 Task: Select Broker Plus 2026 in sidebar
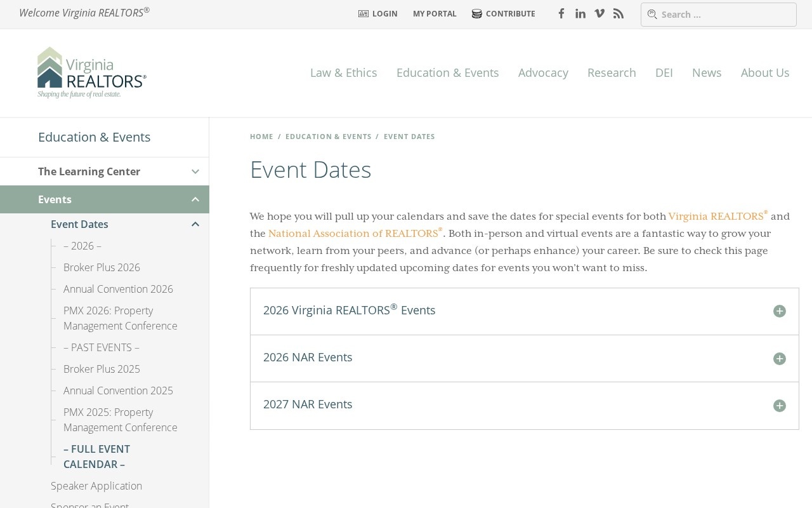(x=101, y=267)
